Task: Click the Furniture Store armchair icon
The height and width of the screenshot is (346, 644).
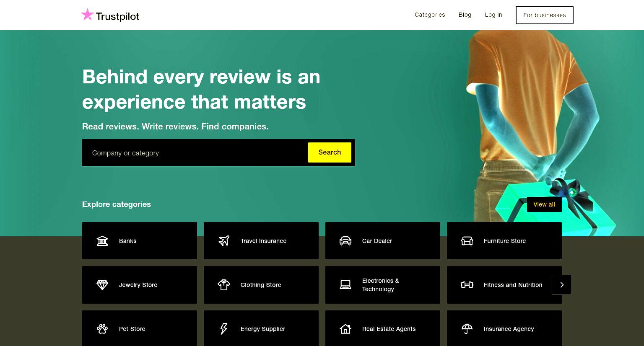Action: 467,241
